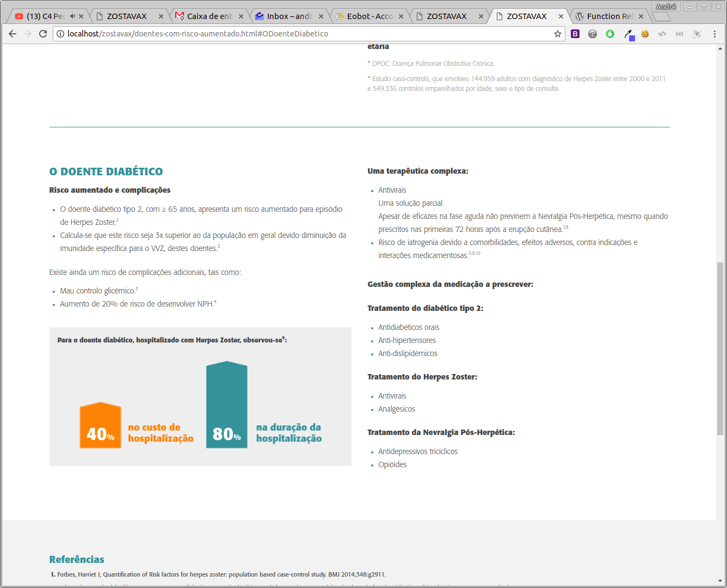
Task: Close the Inbox tab
Action: click(321, 16)
